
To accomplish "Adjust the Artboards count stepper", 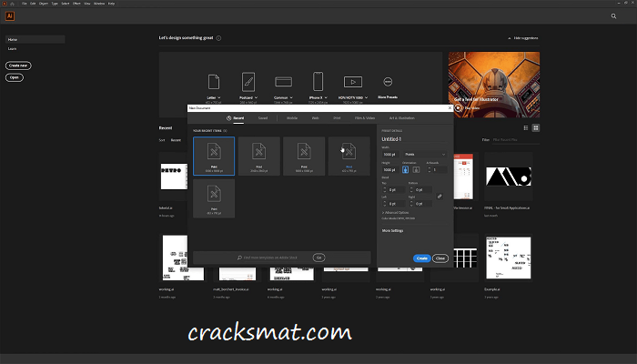I will [x=429, y=170].
